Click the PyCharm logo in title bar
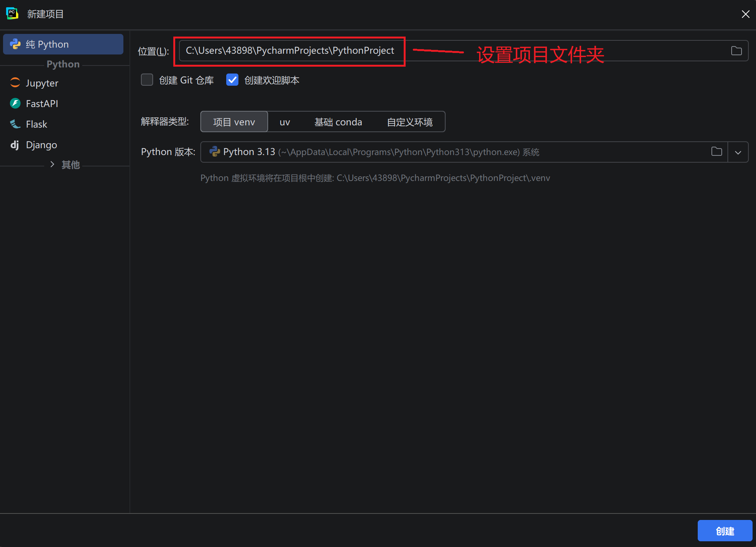The width and height of the screenshot is (756, 547). pos(12,14)
